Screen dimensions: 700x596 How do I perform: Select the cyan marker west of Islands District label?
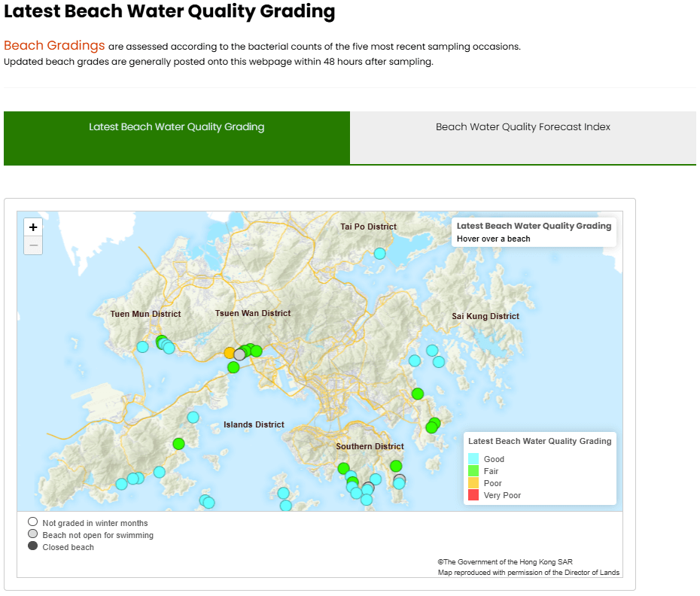point(192,416)
